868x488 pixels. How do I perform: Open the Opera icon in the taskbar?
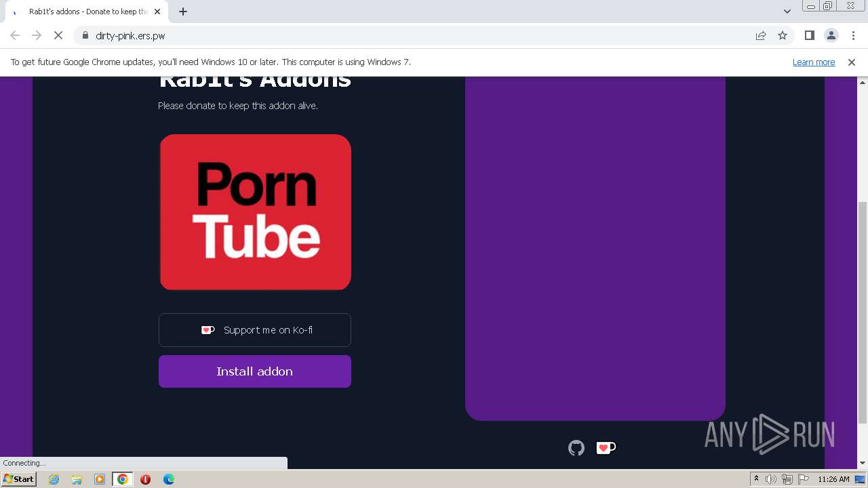[145, 479]
